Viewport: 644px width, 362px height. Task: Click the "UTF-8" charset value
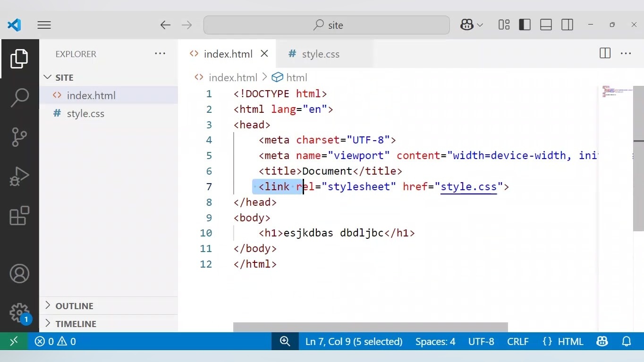(368, 140)
